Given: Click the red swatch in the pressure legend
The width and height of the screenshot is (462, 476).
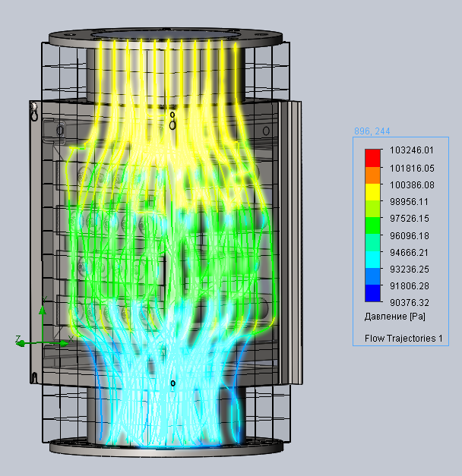Looking at the screenshot, I should tap(372, 157).
